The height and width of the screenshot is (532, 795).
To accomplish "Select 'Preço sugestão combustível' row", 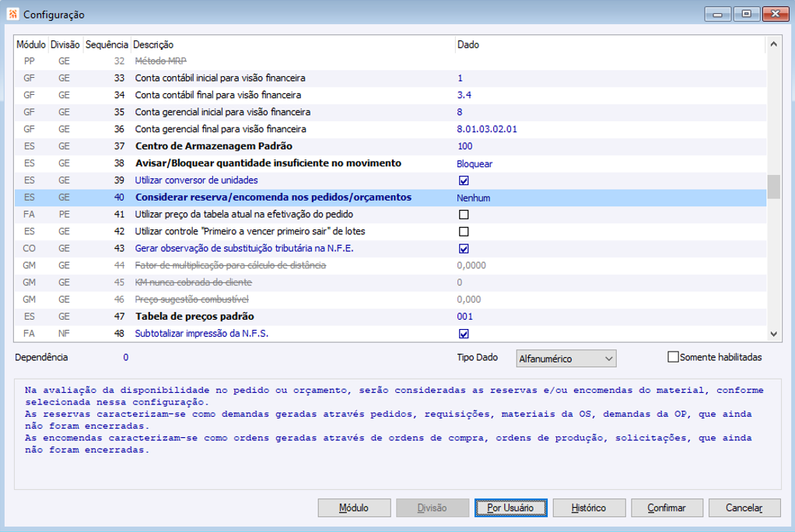I will 390,299.
